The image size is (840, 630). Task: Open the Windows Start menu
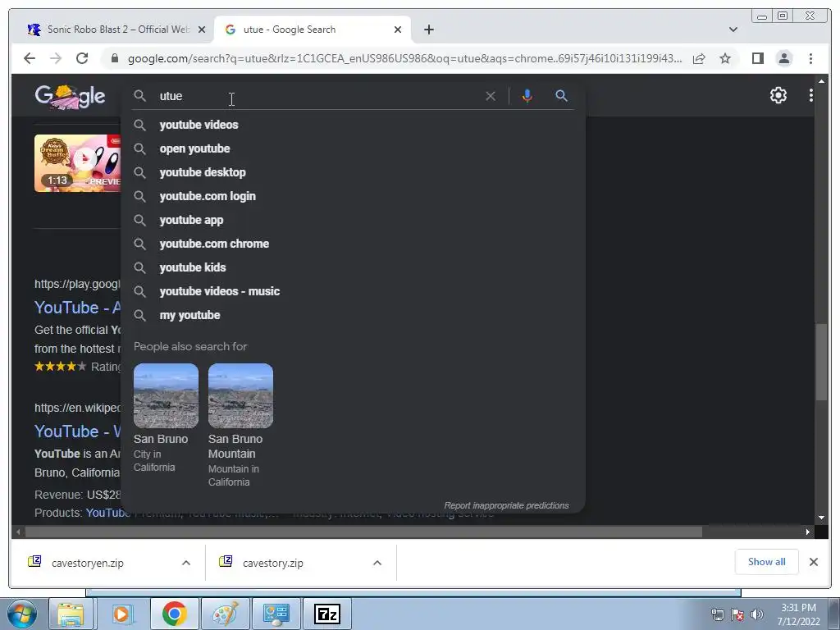point(21,614)
